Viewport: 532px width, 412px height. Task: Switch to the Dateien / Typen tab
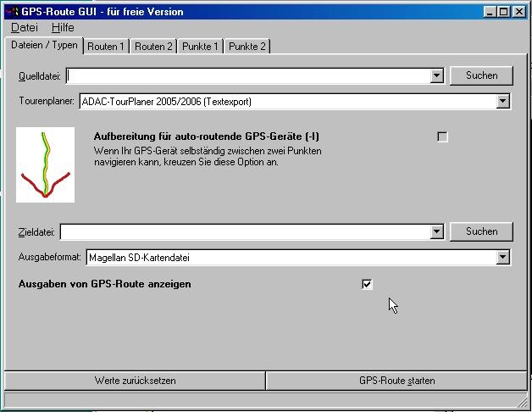click(x=44, y=45)
